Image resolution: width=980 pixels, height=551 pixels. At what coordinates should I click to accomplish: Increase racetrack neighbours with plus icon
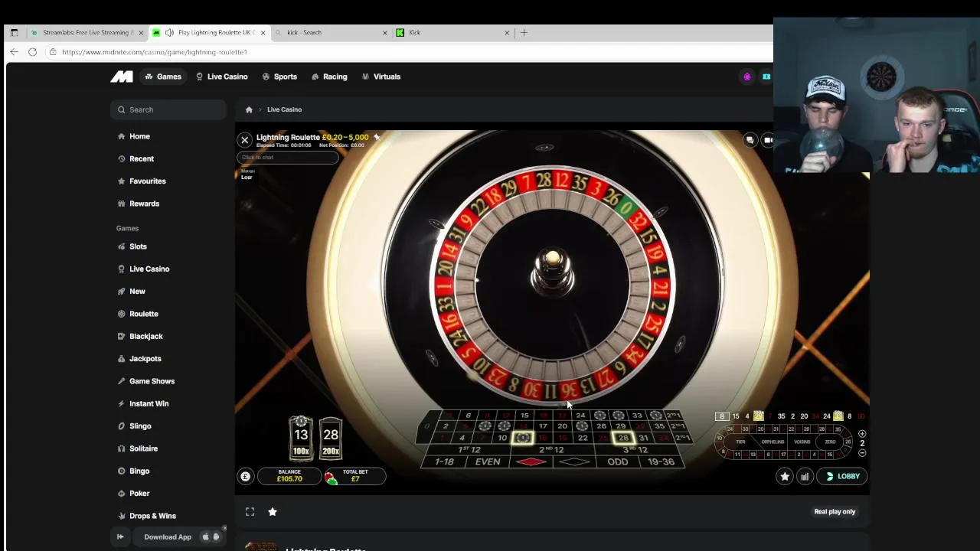click(862, 434)
